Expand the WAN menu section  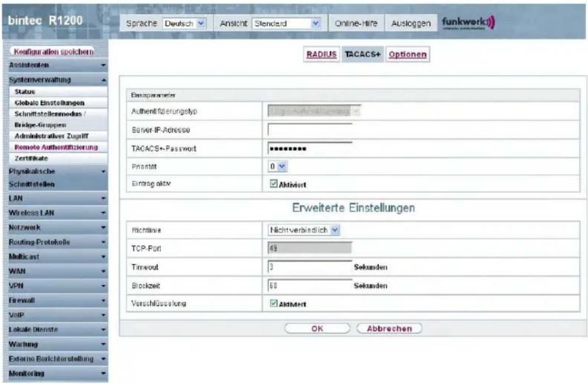[x=58, y=271]
